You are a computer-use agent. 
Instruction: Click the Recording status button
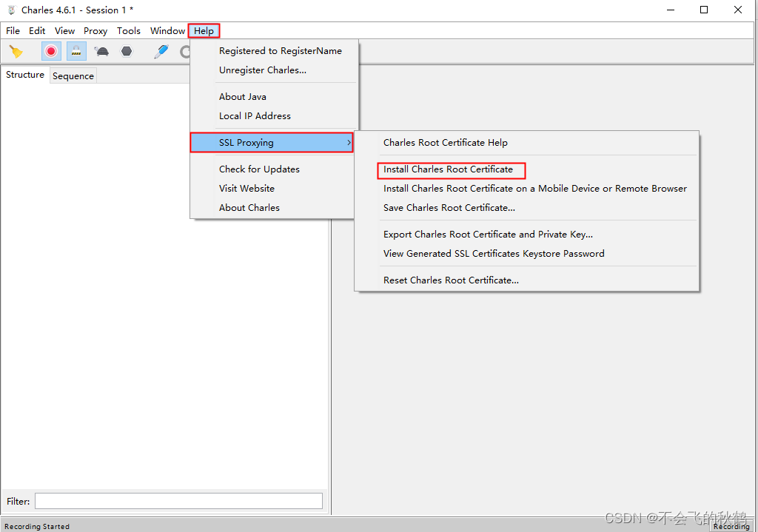[731, 526]
